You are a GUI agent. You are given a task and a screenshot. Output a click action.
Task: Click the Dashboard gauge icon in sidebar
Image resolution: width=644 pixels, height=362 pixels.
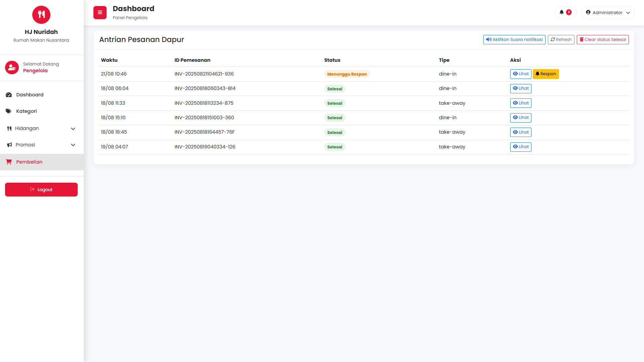(x=9, y=95)
